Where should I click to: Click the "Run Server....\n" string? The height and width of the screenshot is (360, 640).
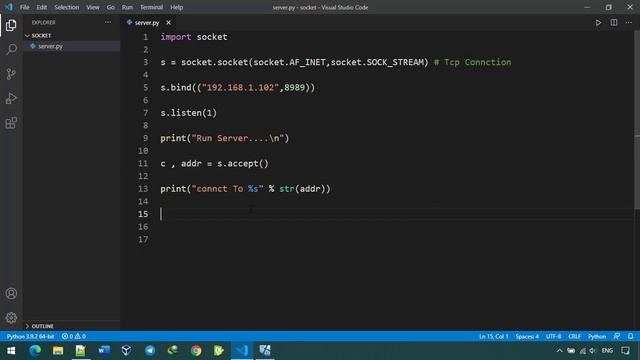pos(238,138)
